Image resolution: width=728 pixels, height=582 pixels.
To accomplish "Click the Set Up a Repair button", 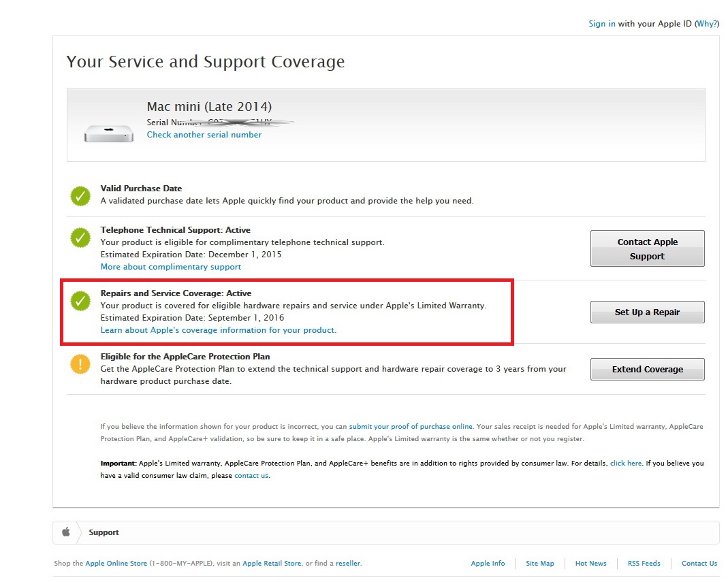I will (x=647, y=312).
